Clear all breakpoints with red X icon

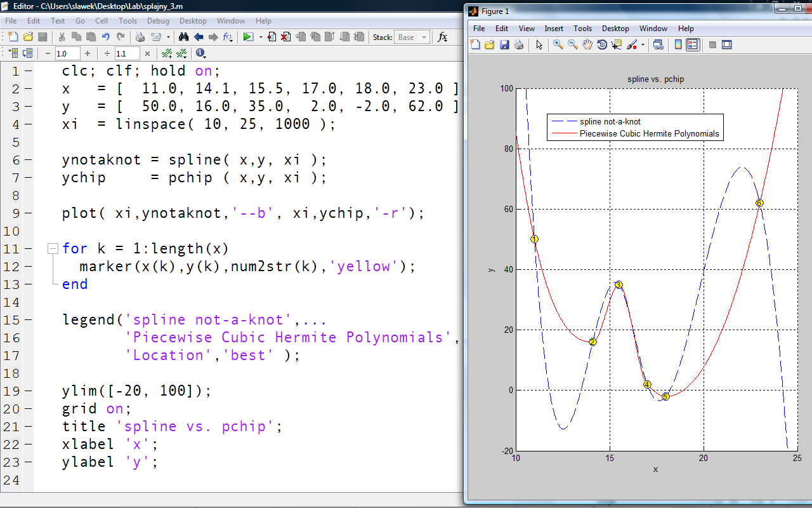pyautogui.click(x=285, y=37)
